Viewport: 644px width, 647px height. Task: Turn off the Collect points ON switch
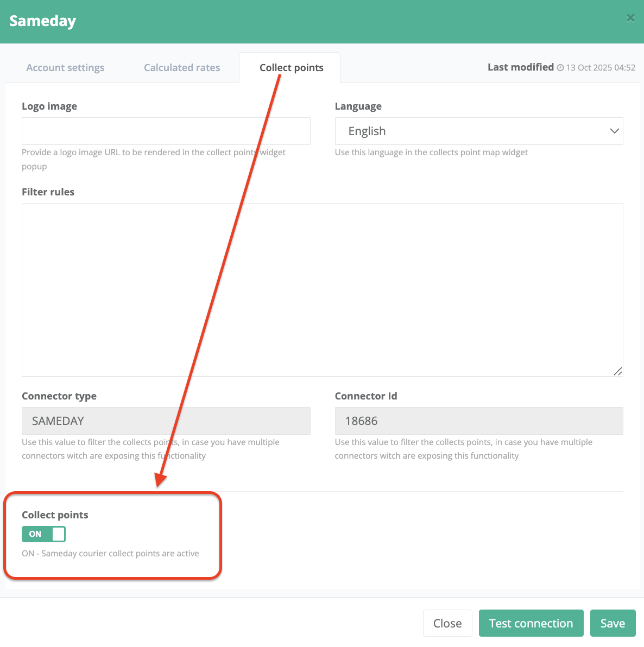point(43,534)
